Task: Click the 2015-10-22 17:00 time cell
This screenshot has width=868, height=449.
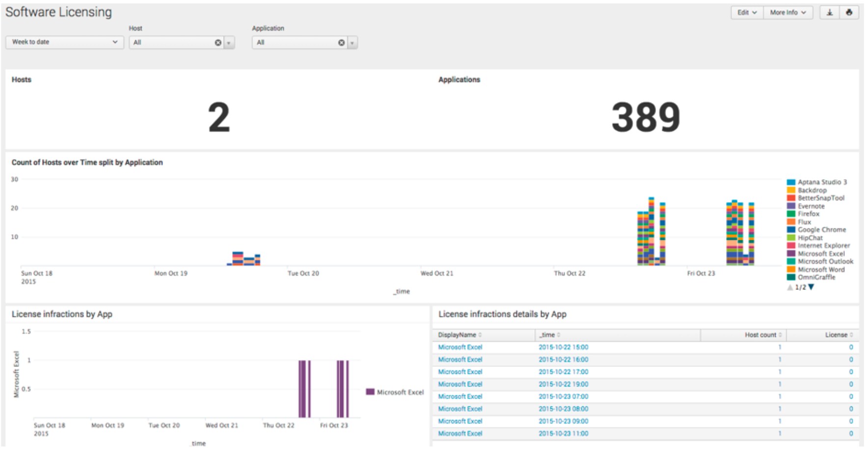Action: pos(563,372)
